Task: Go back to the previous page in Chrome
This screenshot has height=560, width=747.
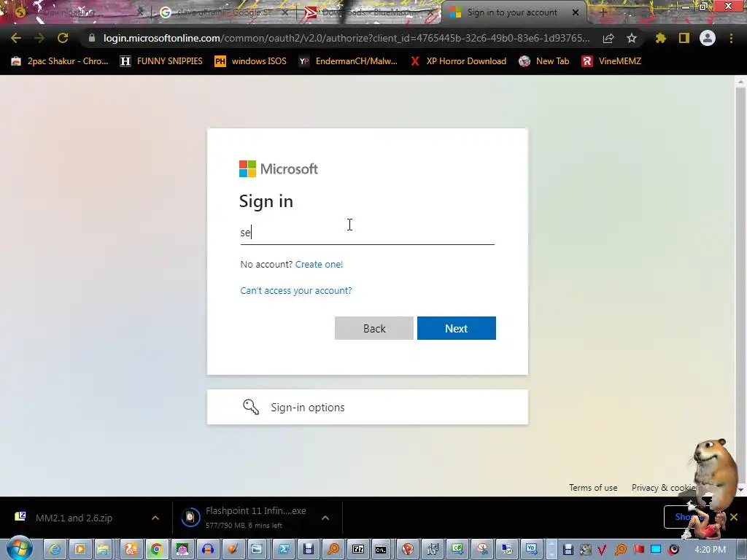Action: [16, 38]
